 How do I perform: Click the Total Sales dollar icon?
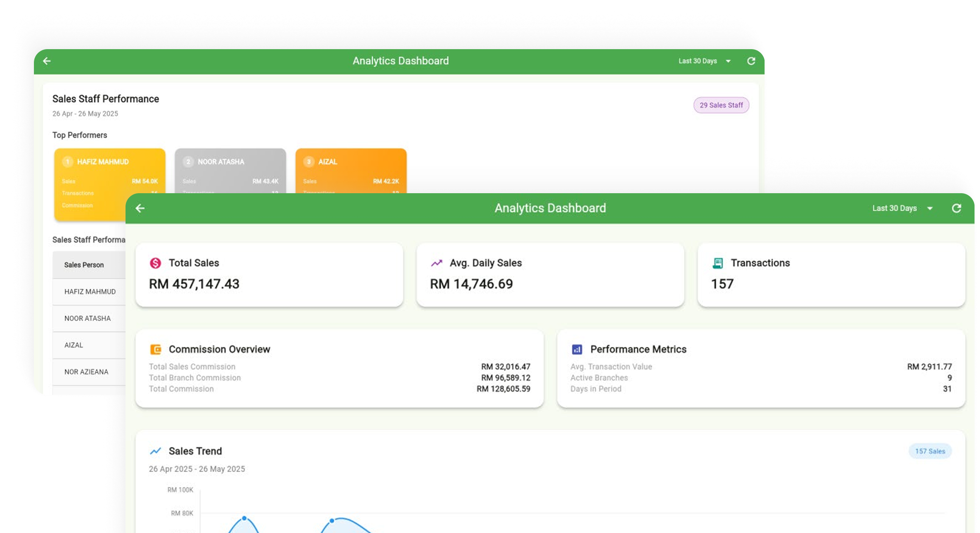(156, 263)
